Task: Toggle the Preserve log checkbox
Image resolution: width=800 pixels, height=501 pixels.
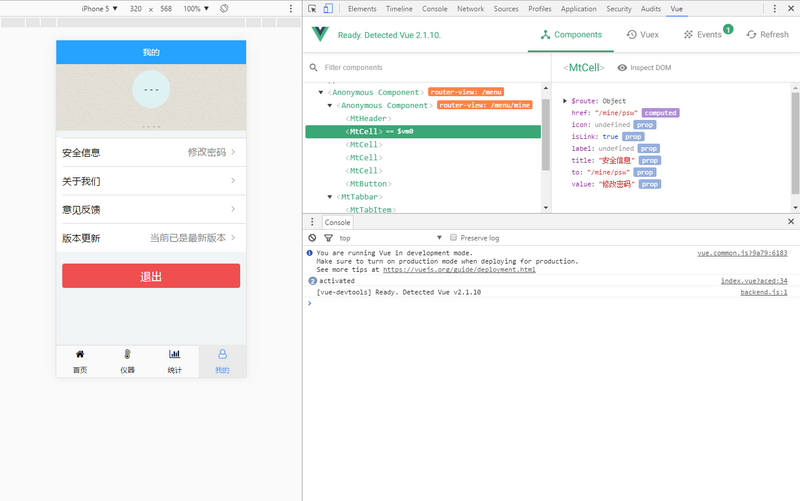Action: 453,238
